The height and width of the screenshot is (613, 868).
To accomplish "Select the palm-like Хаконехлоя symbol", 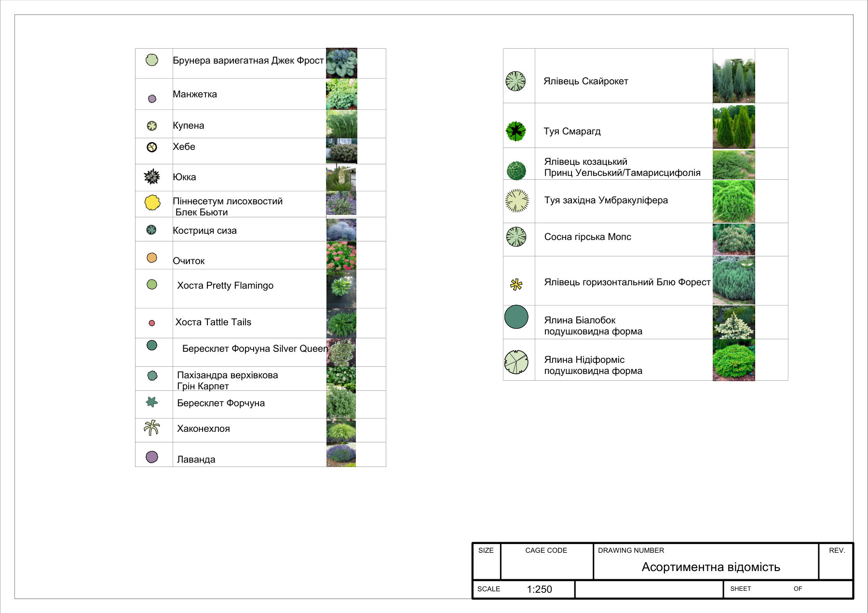I will [152, 427].
